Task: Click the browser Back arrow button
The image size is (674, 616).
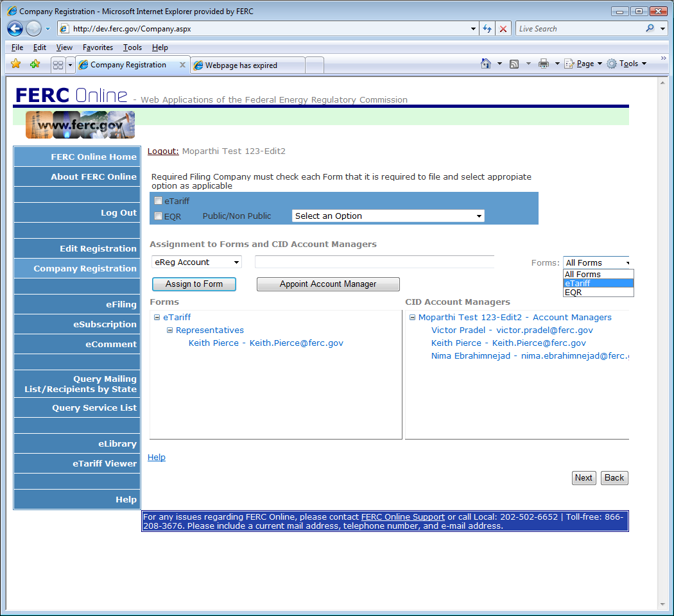Action: pos(15,29)
